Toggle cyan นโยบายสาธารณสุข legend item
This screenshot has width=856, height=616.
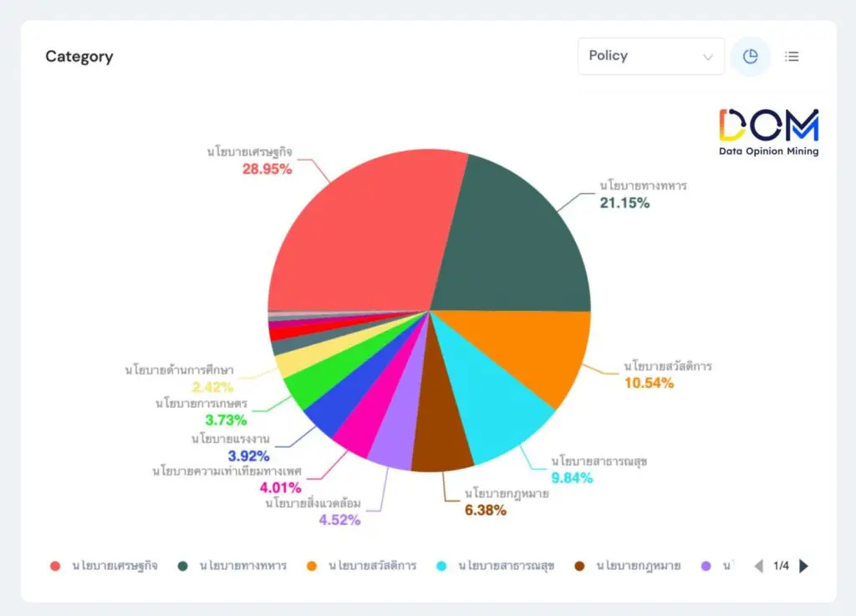tap(497, 566)
